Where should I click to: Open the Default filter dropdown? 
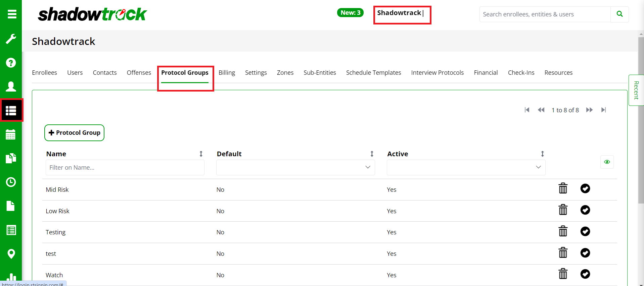click(295, 167)
